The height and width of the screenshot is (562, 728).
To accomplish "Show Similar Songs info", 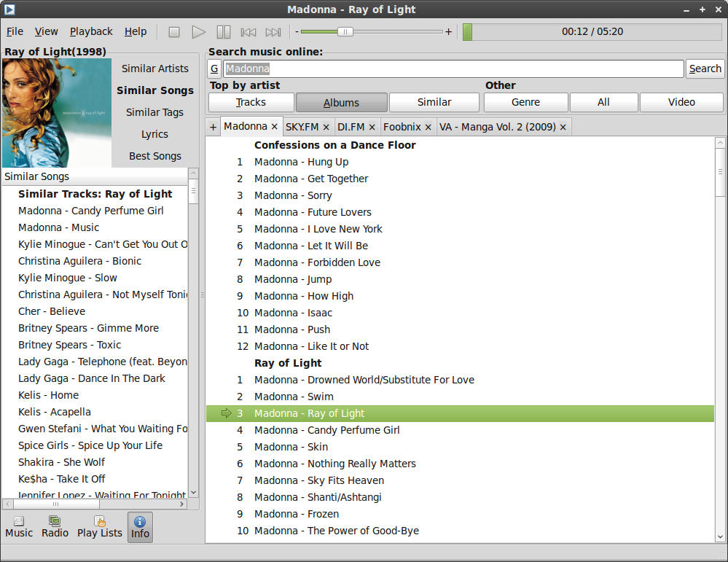I will coord(155,90).
